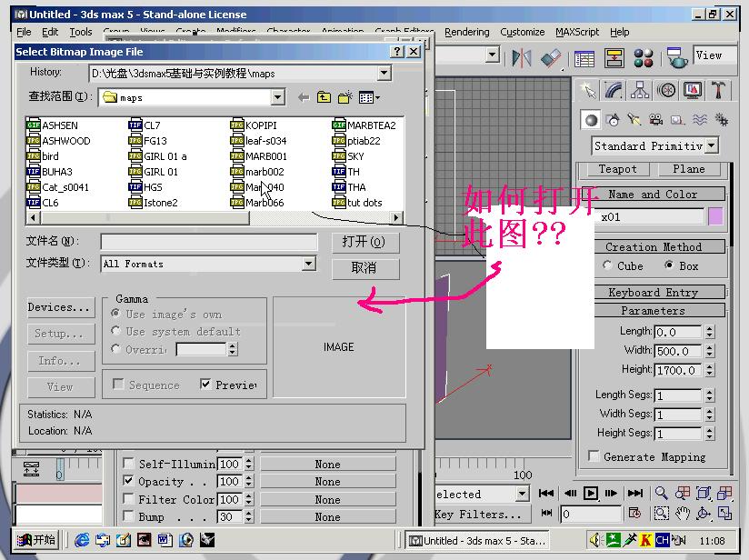Screen dimensions: 749x560
Task: Open the Schematic View toolbar icon
Action: point(614,58)
